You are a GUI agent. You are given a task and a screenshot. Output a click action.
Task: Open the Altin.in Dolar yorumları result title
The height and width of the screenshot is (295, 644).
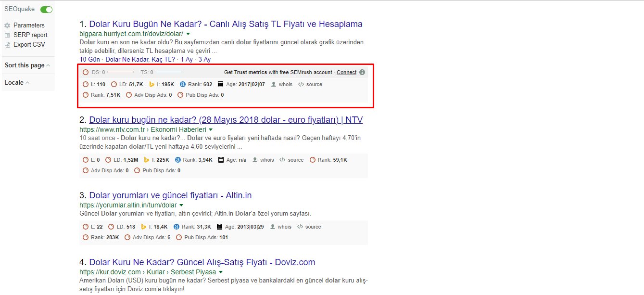[x=171, y=195]
